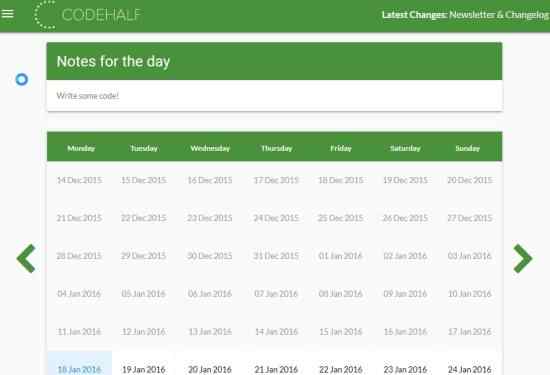The height and width of the screenshot is (375, 550).
Task: Select 19 Dec 2015
Action: point(405,180)
